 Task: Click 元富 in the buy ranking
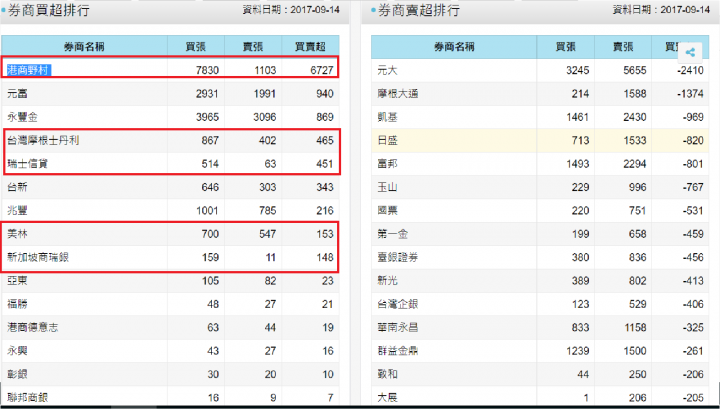(17, 94)
